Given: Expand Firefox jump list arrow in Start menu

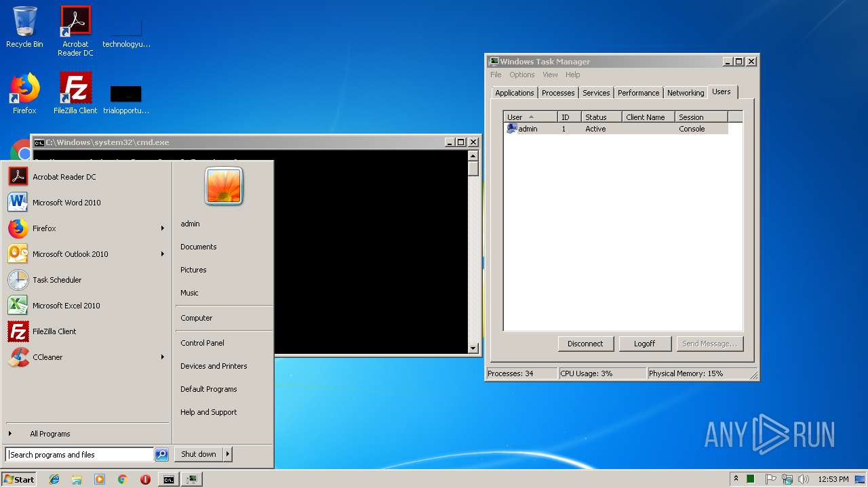Looking at the screenshot, I should click(x=163, y=228).
